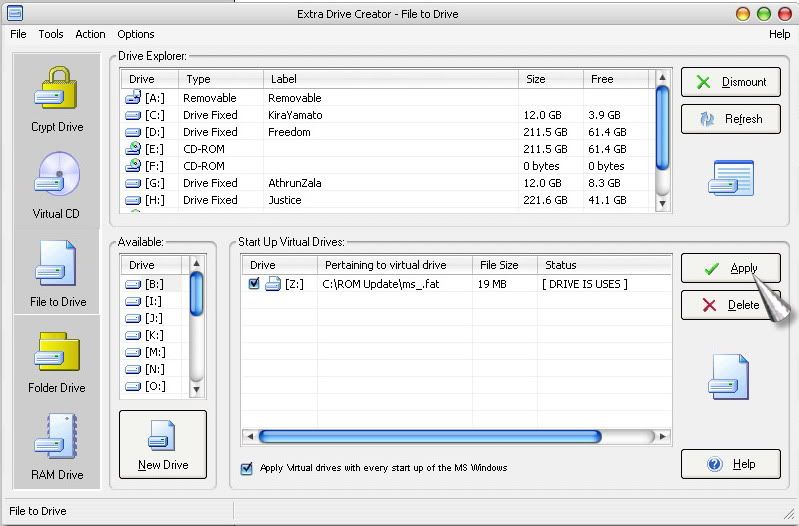Click the New Drive icon button
The width and height of the screenshot is (799, 526).
click(162, 446)
